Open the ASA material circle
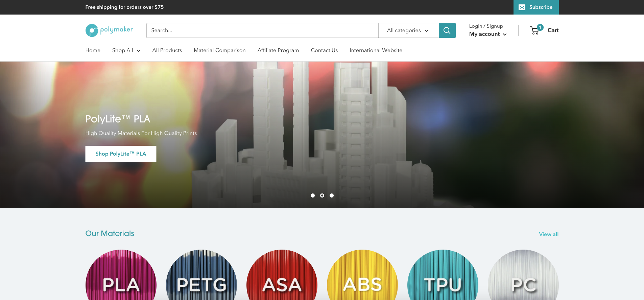Viewport: 644px width, 300px height. pos(282,275)
